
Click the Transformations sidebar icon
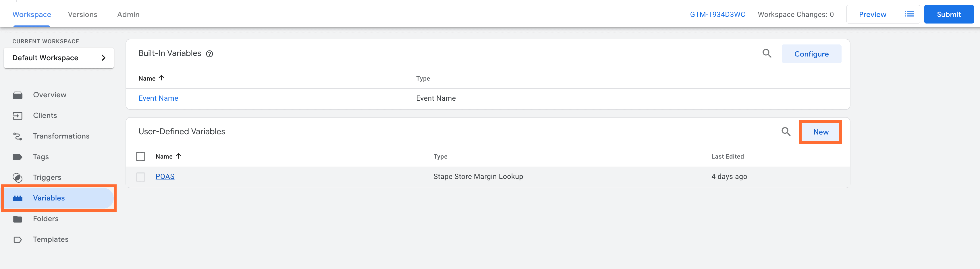point(18,136)
